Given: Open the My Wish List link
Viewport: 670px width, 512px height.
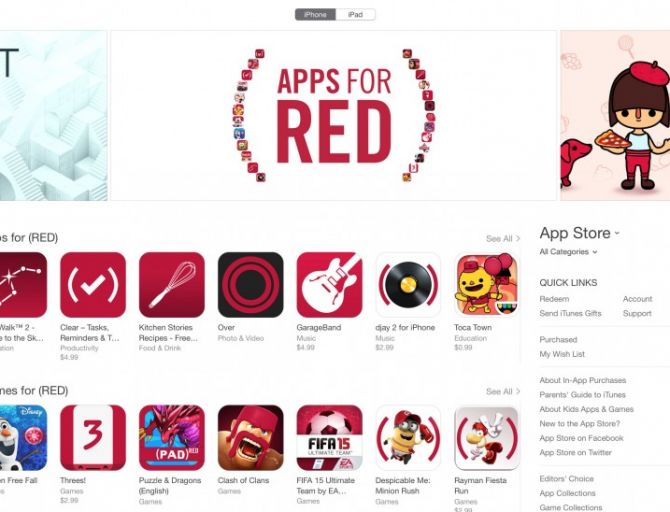Looking at the screenshot, I should click(x=562, y=354).
